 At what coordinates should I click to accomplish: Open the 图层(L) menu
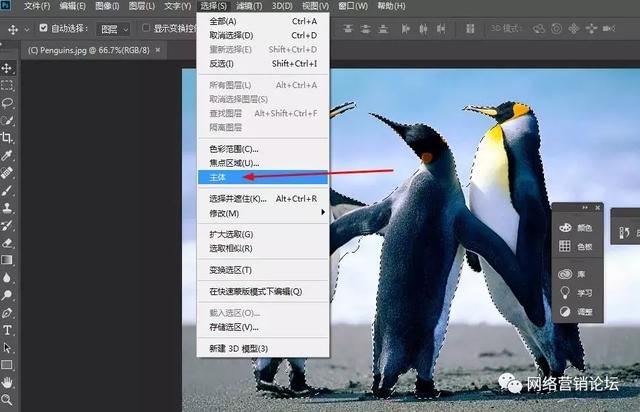pos(141,6)
